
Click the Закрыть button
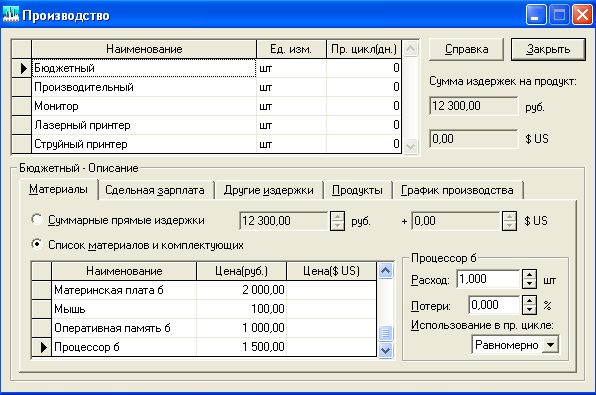point(548,49)
